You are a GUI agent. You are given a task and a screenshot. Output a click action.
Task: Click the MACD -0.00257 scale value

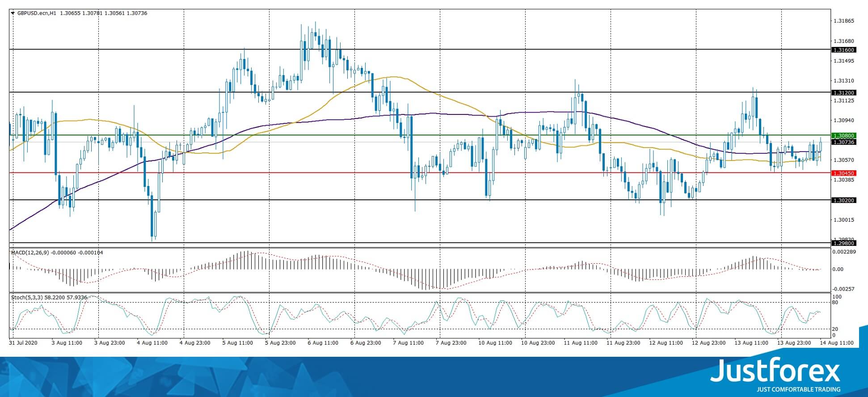point(844,289)
